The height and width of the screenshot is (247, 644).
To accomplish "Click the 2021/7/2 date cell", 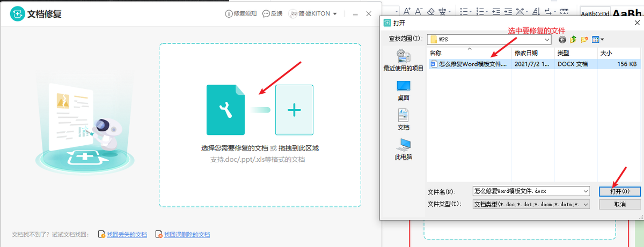I will pyautogui.click(x=531, y=64).
